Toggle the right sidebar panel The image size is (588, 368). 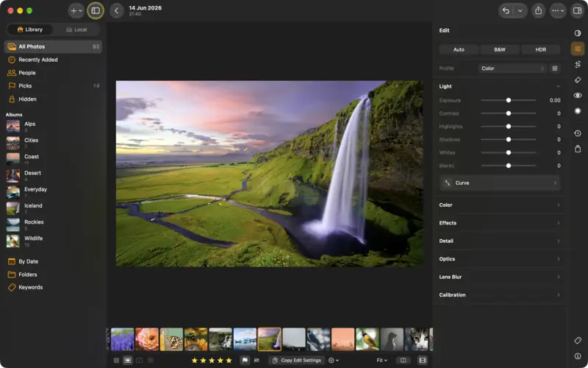(577, 11)
